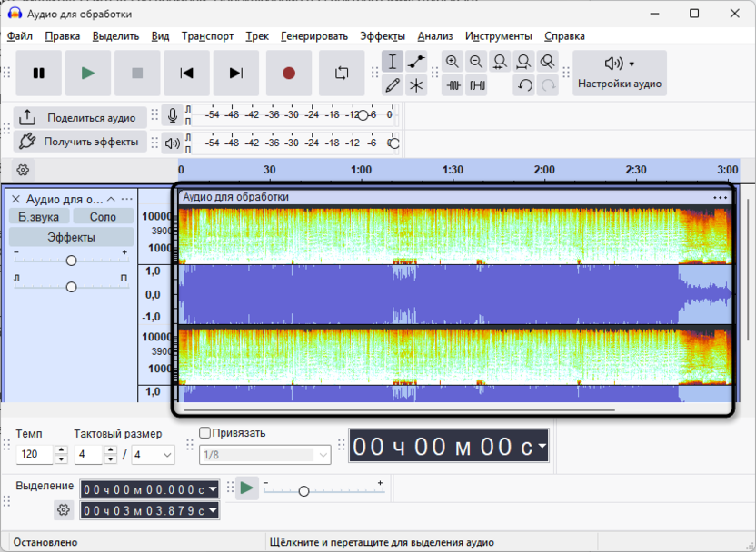This screenshot has height=552, width=756.
Task: Collapse the track using the chevron
Action: click(x=111, y=199)
